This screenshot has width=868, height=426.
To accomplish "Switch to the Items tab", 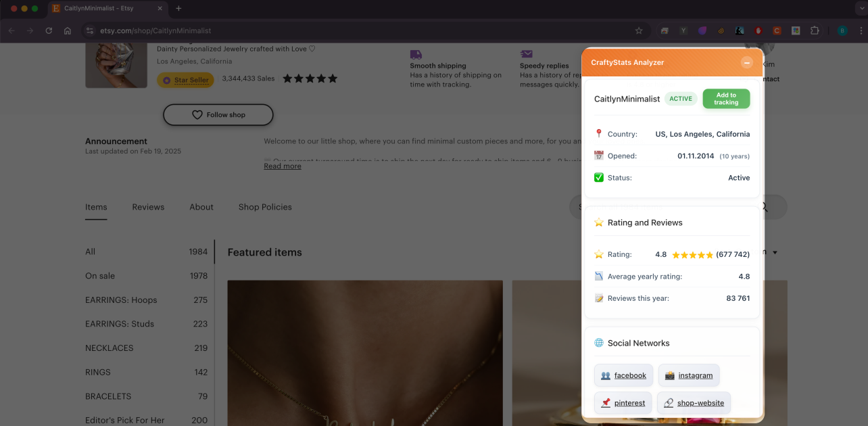I will 96,207.
